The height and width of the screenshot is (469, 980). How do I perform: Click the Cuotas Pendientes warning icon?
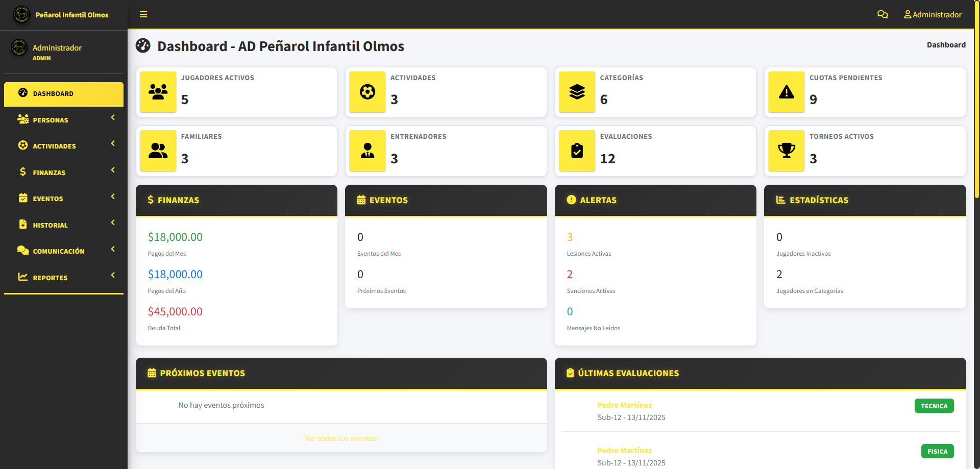tap(786, 92)
